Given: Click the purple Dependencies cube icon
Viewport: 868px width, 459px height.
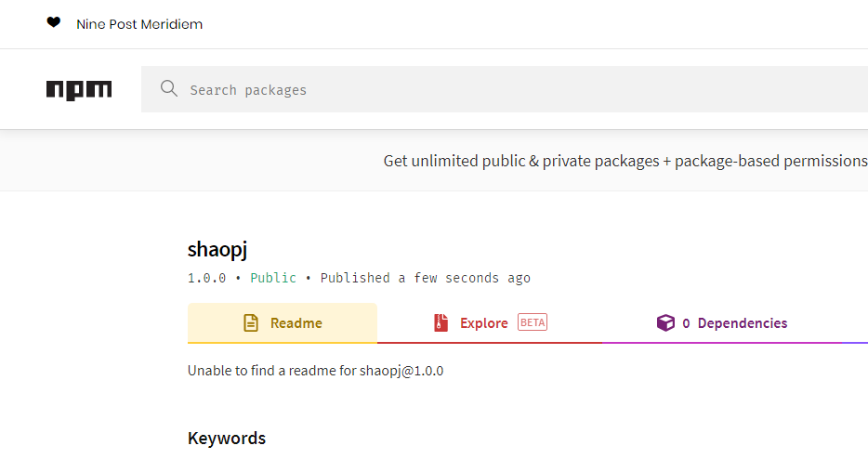Looking at the screenshot, I should 665,323.
